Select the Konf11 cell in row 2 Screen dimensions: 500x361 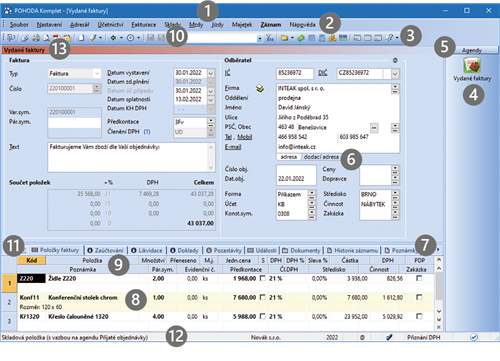click(32, 297)
